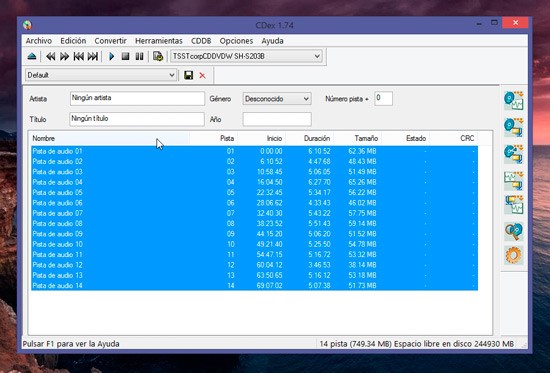550x373 pixels.
Task: Click the Artista input field
Action: (x=137, y=99)
